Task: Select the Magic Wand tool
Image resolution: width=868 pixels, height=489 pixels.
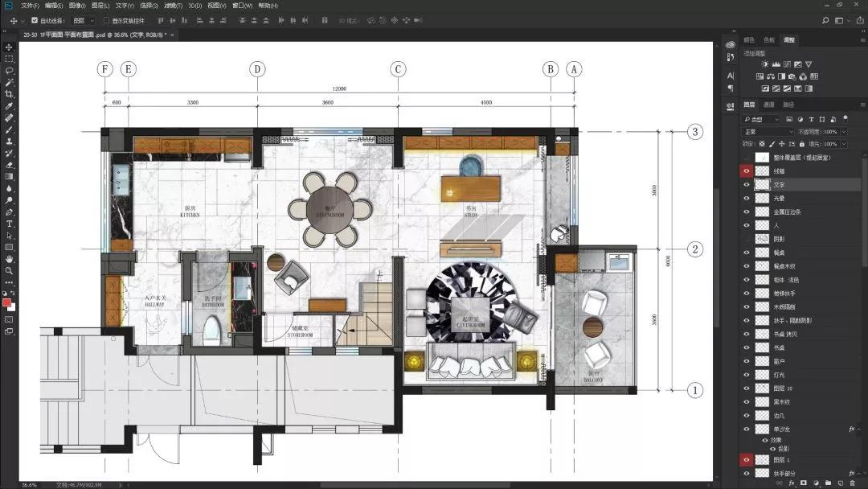Action: pos(9,83)
